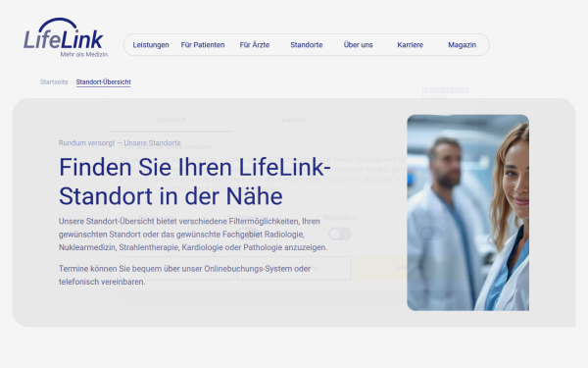Toggle the Marketing cookie switch

(x=431, y=234)
